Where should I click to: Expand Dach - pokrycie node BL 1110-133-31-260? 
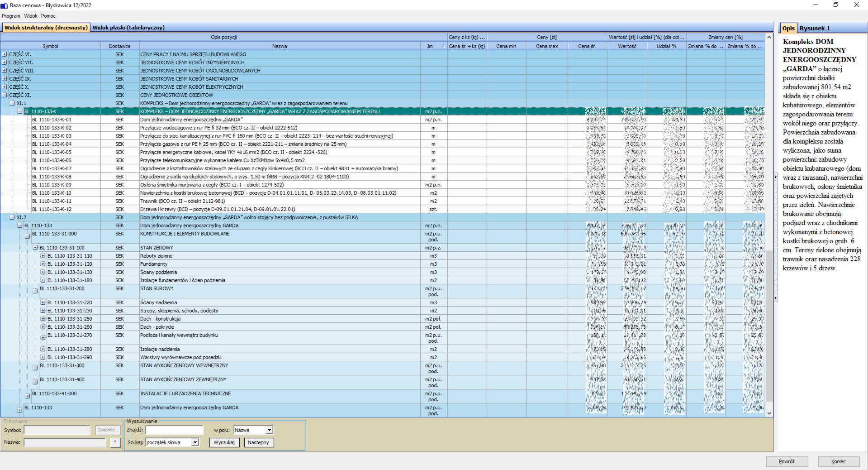[x=43, y=327]
